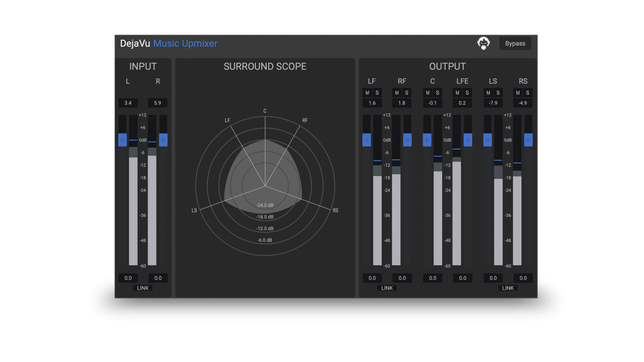Click the LFE channel fader handle

tap(468, 140)
